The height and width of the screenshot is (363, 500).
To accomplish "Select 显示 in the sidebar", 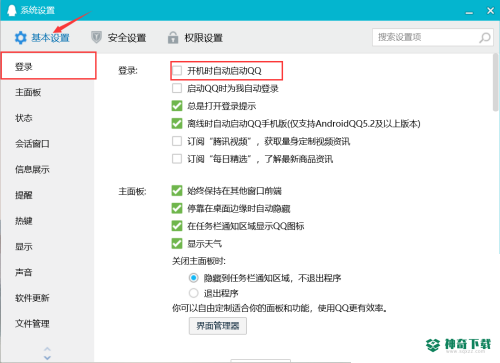I will [x=24, y=247].
